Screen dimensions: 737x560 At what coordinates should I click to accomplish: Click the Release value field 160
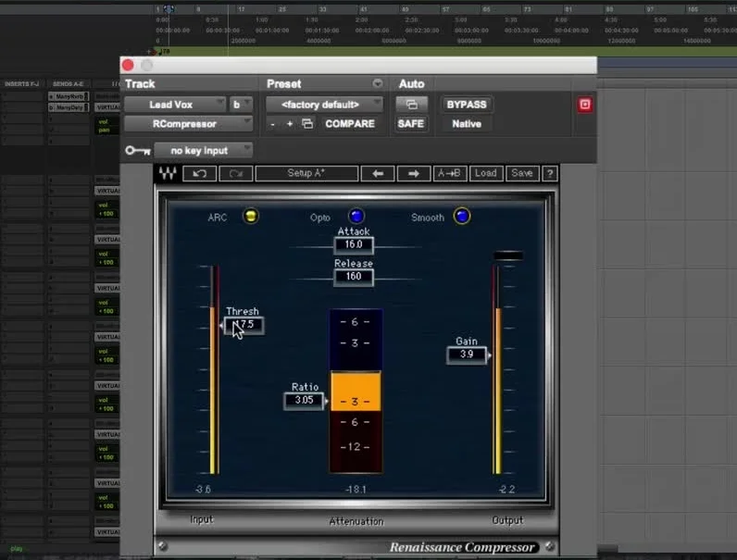pos(354,277)
